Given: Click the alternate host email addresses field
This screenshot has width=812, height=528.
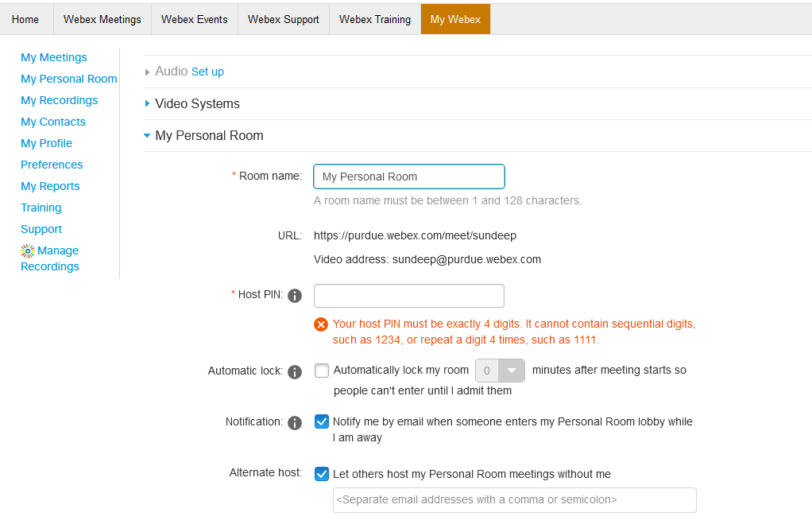Looking at the screenshot, I should pyautogui.click(x=515, y=500).
